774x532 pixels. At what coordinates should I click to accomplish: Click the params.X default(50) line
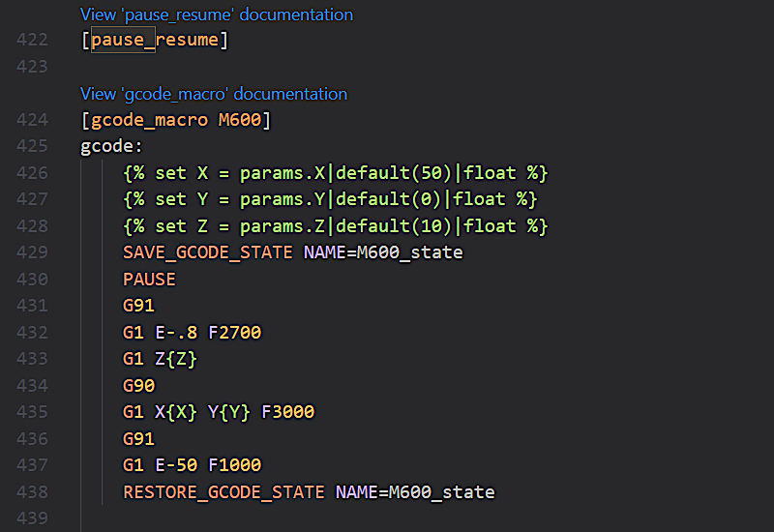pos(335,173)
